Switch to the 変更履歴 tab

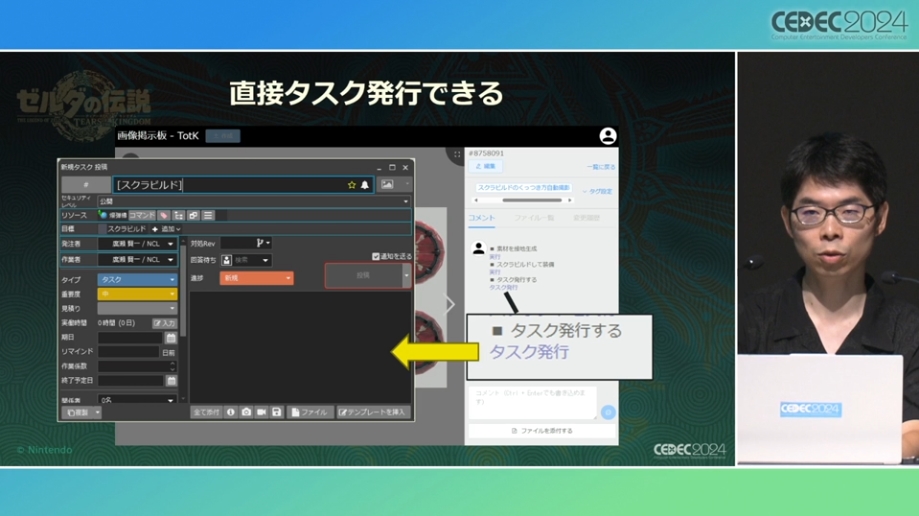pyautogui.click(x=587, y=218)
